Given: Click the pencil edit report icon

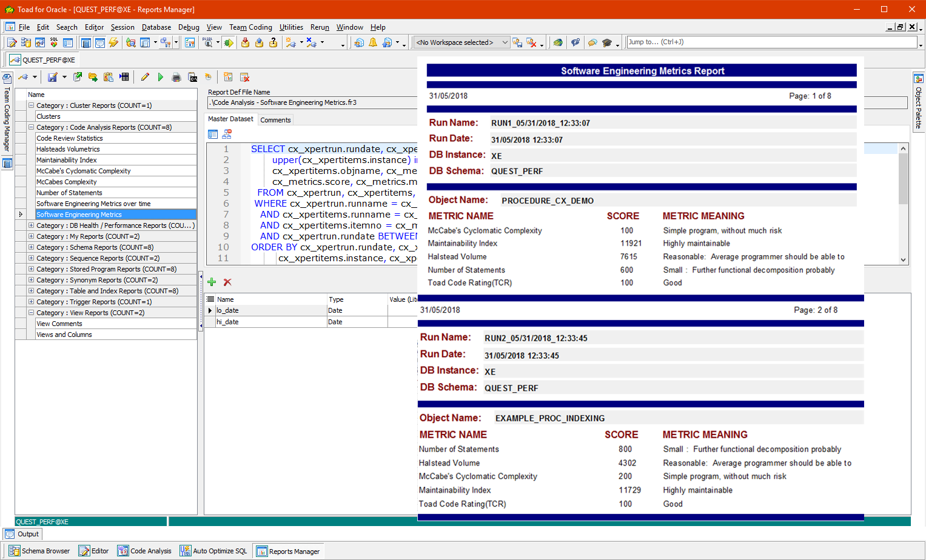Looking at the screenshot, I should tap(145, 77).
